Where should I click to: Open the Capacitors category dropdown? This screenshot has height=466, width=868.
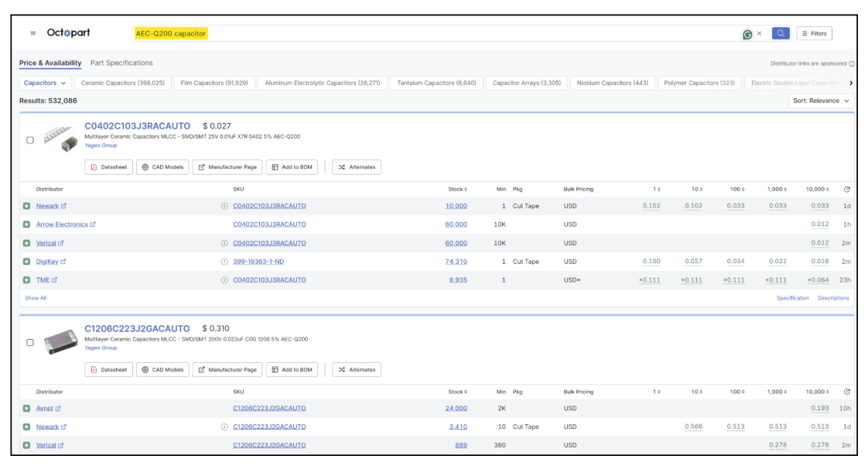click(x=45, y=83)
